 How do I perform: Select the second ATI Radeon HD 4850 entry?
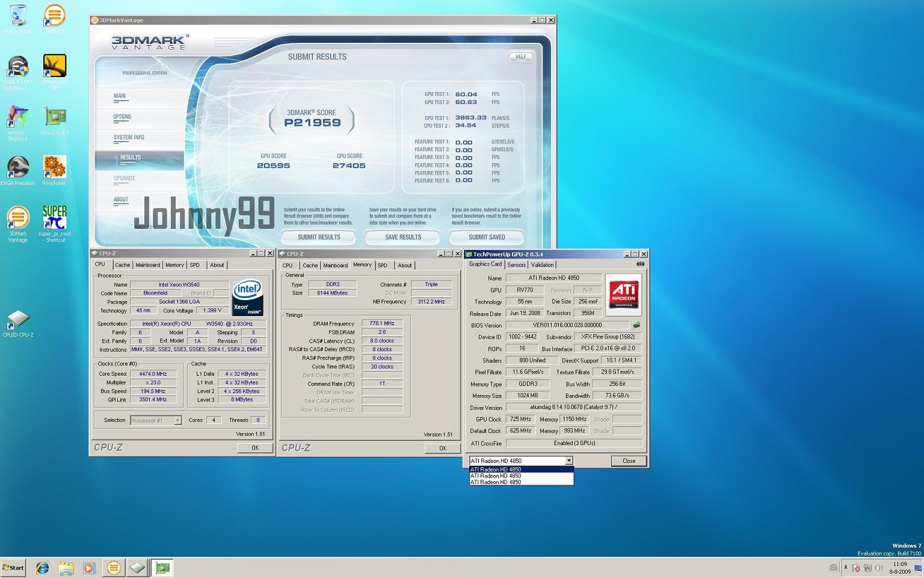[x=521, y=476]
